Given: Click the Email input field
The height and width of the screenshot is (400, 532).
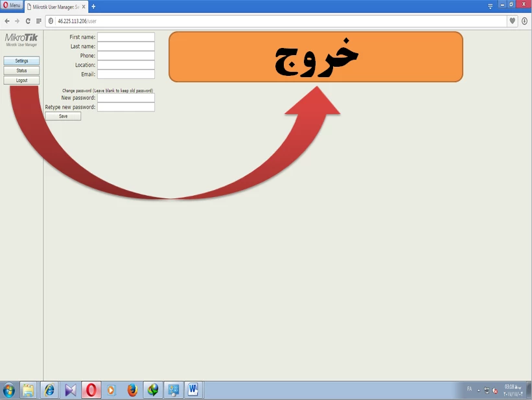Looking at the screenshot, I should point(126,75).
